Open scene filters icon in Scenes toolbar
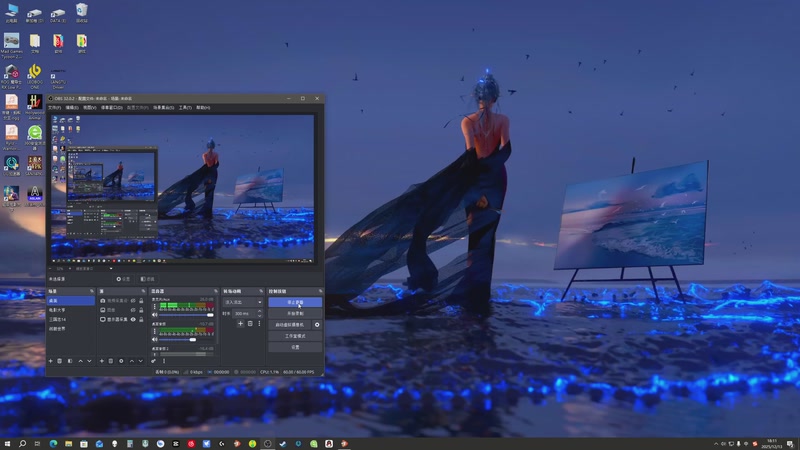Viewport: 800px width, 450px height. click(70, 361)
